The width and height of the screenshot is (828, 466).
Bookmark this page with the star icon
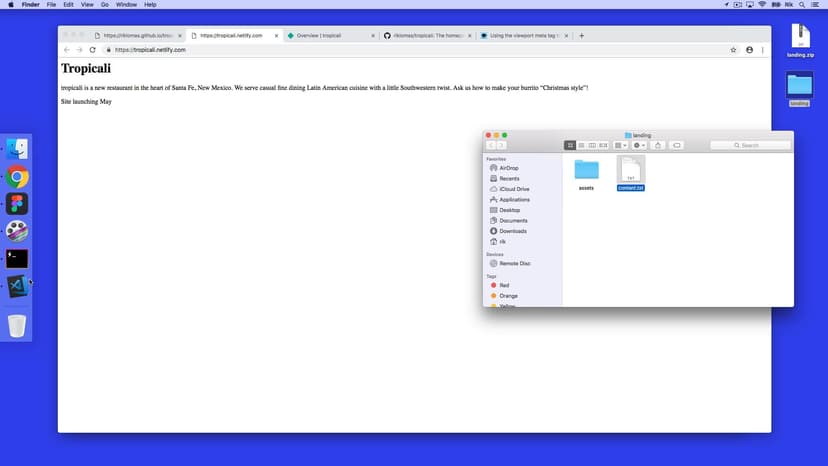coord(733,49)
